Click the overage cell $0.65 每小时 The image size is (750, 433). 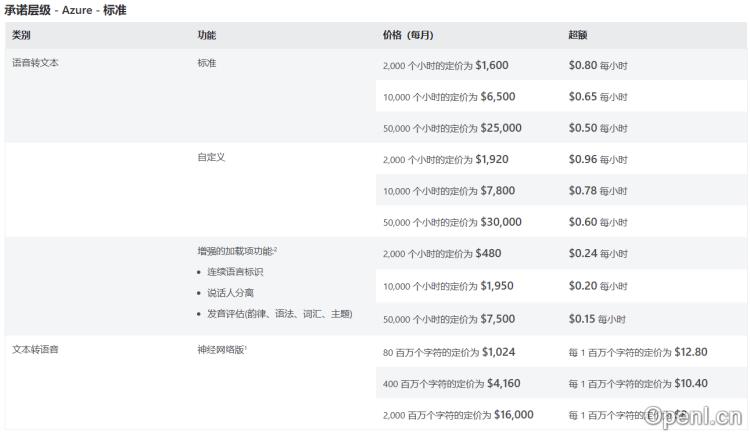click(598, 97)
